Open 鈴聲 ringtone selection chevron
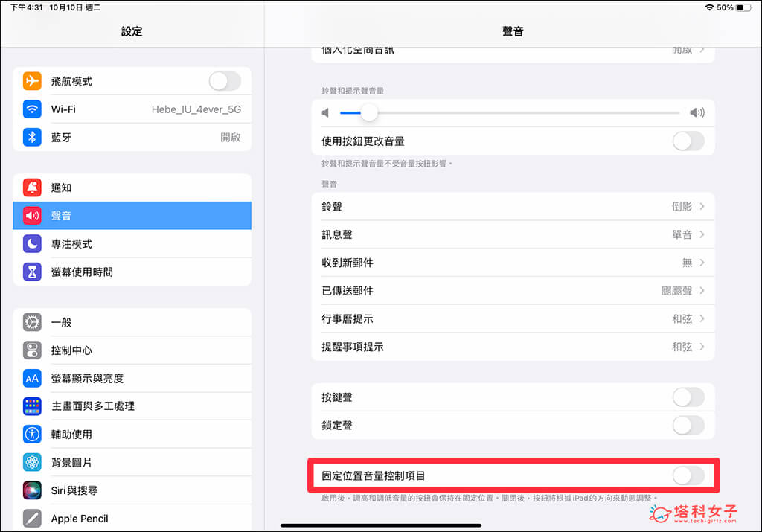The height and width of the screenshot is (532, 762). tap(702, 206)
